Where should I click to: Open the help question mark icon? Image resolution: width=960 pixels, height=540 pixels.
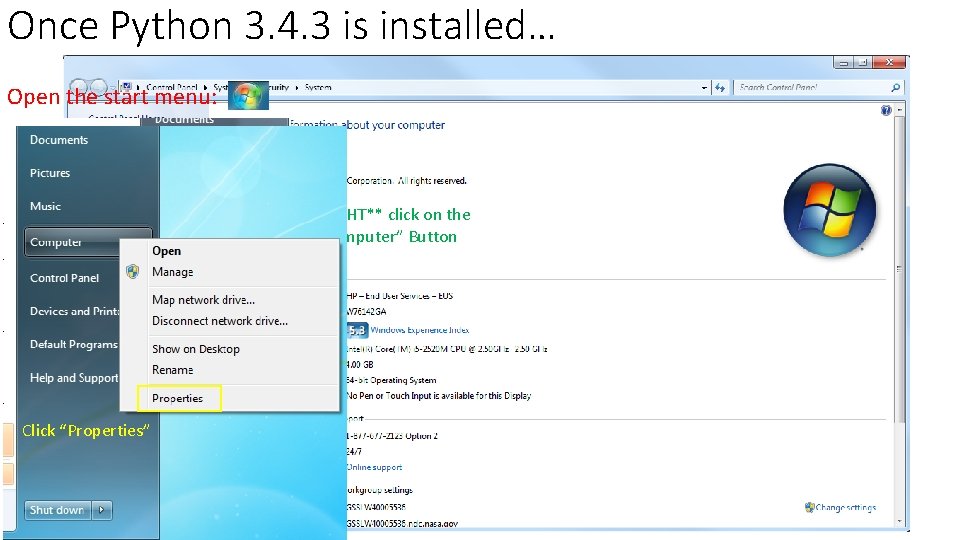point(886,111)
